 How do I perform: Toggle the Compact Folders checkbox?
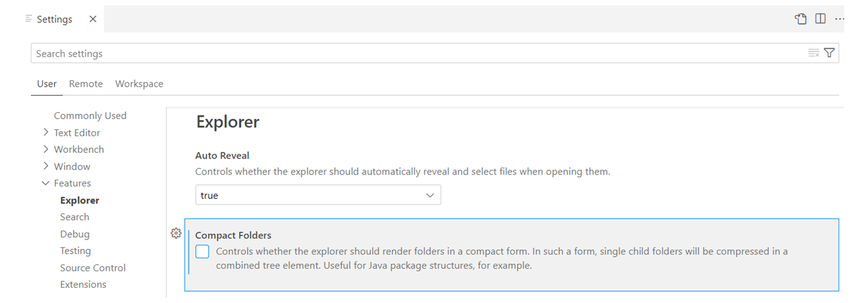(x=202, y=252)
